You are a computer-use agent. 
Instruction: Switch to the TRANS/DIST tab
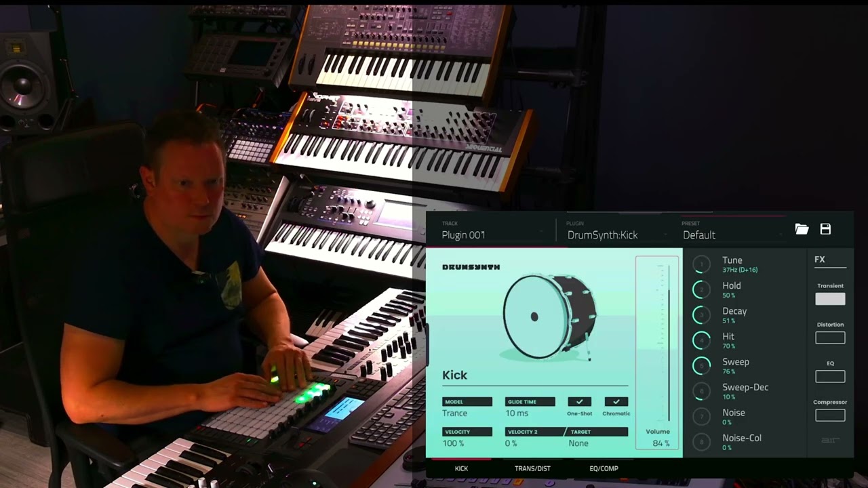point(532,468)
